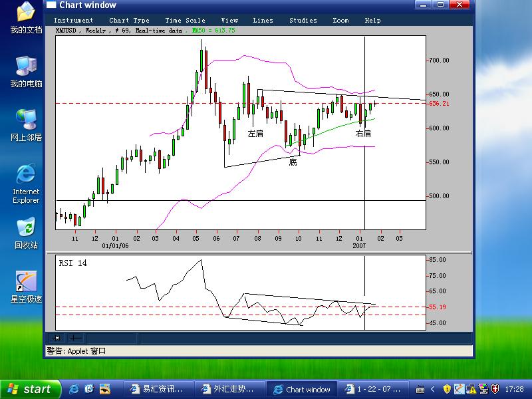
Task: Click the 星空极速 tray icon
Action: tap(459, 389)
